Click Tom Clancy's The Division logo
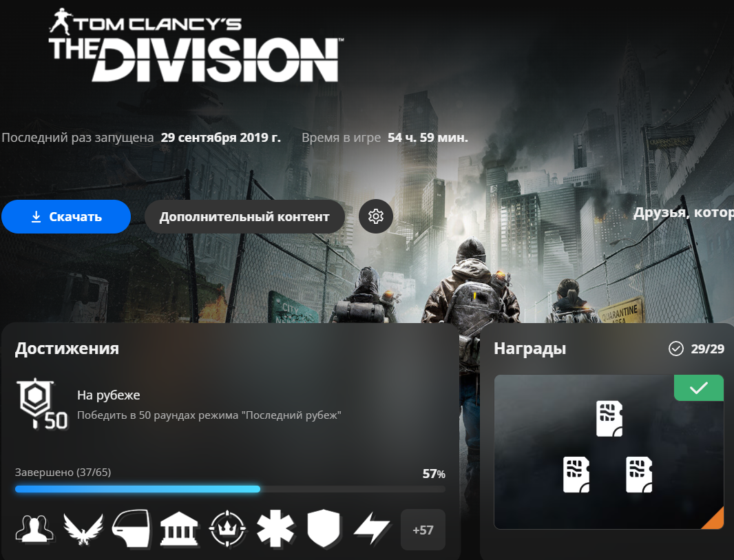Viewport: 734px width, 560px height. (x=196, y=45)
